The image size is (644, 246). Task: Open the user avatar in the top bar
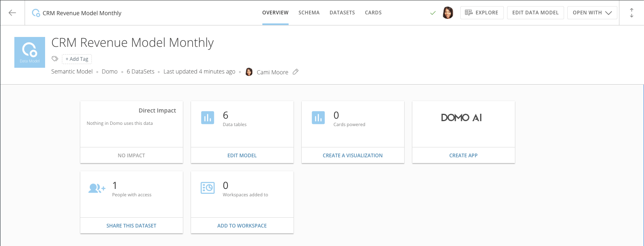tap(448, 13)
